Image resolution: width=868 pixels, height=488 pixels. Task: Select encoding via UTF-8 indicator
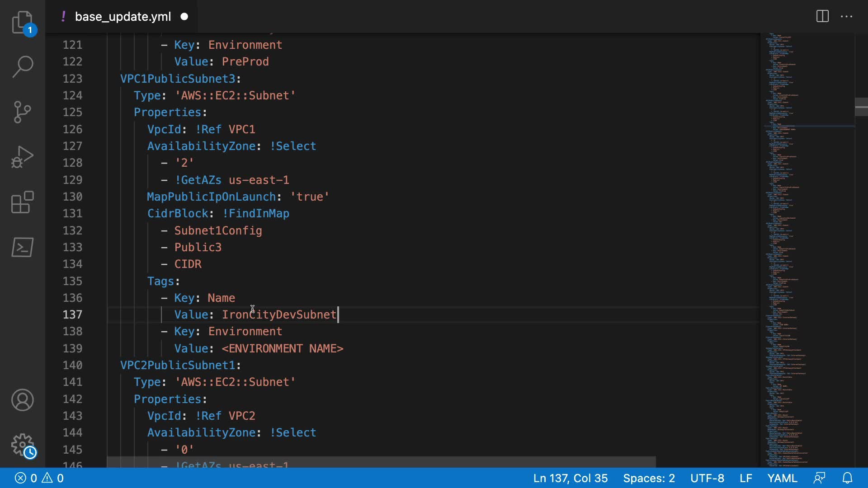pyautogui.click(x=707, y=478)
